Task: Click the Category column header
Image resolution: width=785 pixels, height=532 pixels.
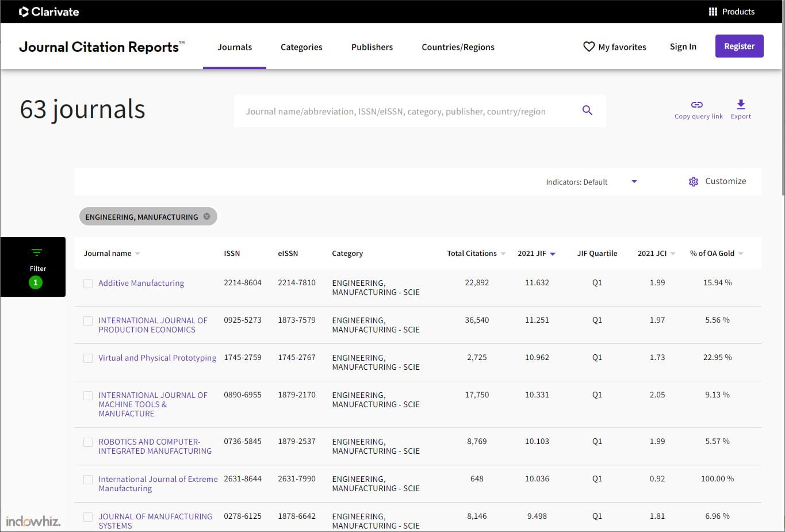Action: pos(347,253)
